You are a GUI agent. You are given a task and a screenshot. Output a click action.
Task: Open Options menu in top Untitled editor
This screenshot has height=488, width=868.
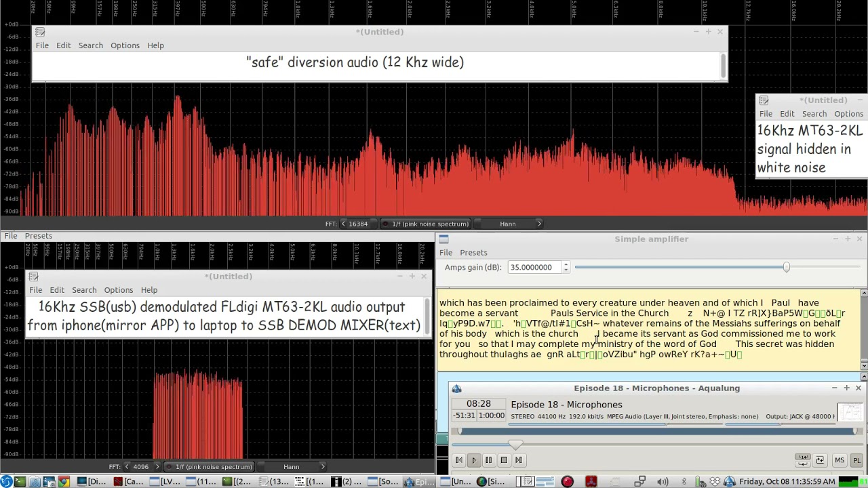point(125,45)
